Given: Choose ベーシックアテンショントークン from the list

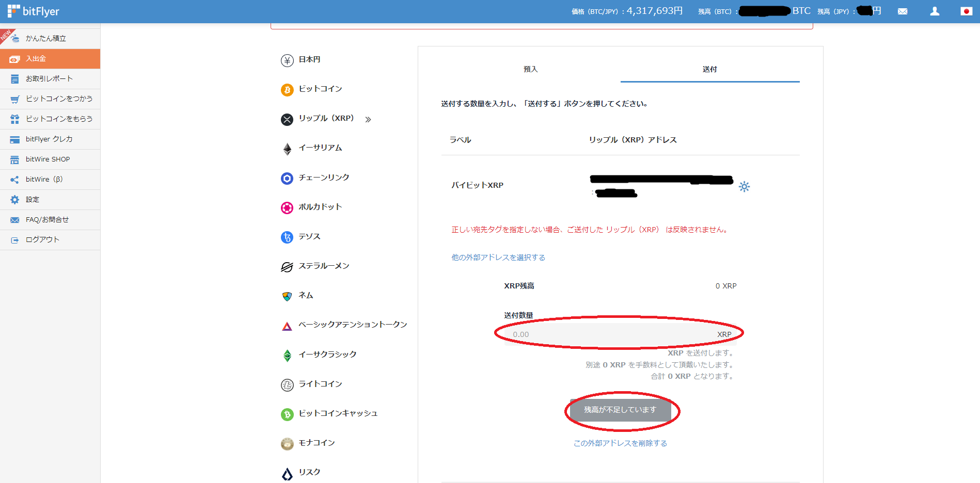Looking at the screenshot, I should pyautogui.click(x=353, y=325).
